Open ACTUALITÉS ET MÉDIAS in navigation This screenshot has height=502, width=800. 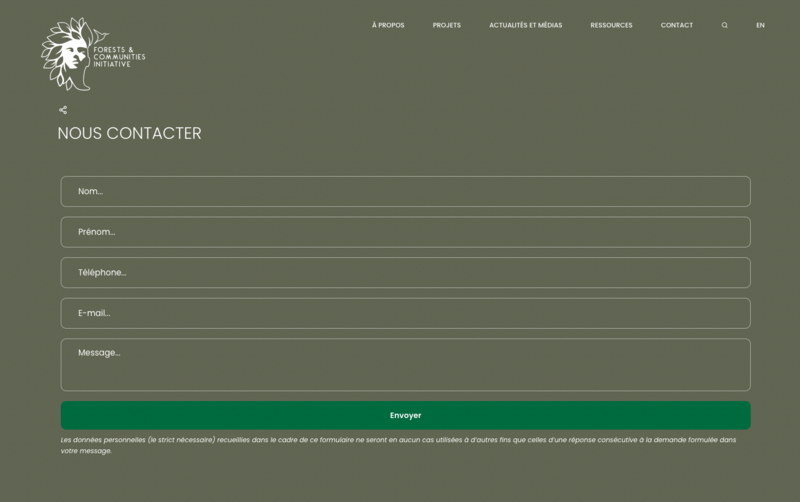[x=525, y=25]
